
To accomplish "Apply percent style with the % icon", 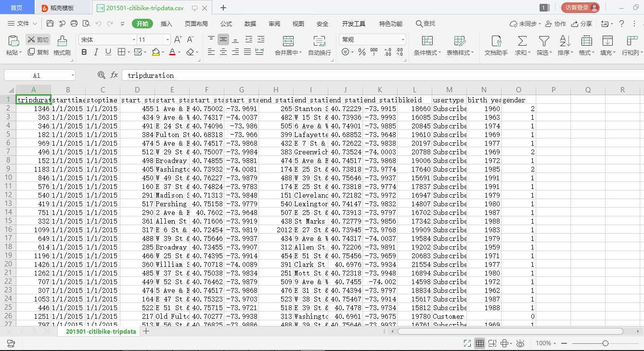I will [362, 52].
